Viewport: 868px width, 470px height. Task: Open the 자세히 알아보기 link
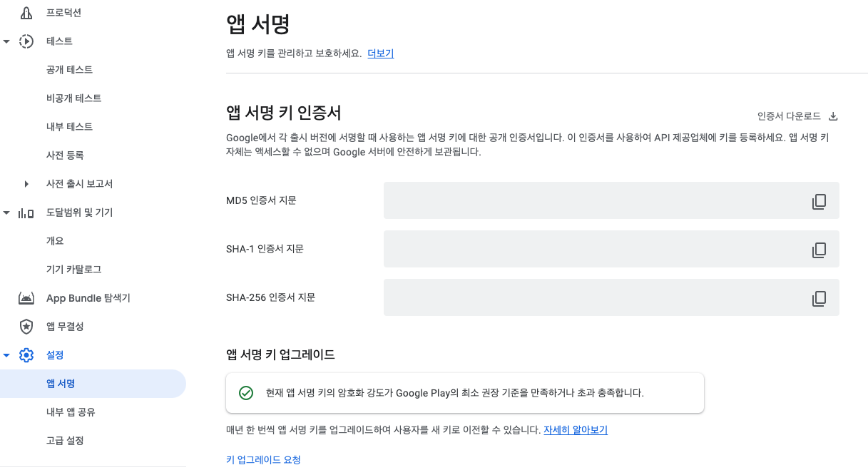(x=575, y=430)
